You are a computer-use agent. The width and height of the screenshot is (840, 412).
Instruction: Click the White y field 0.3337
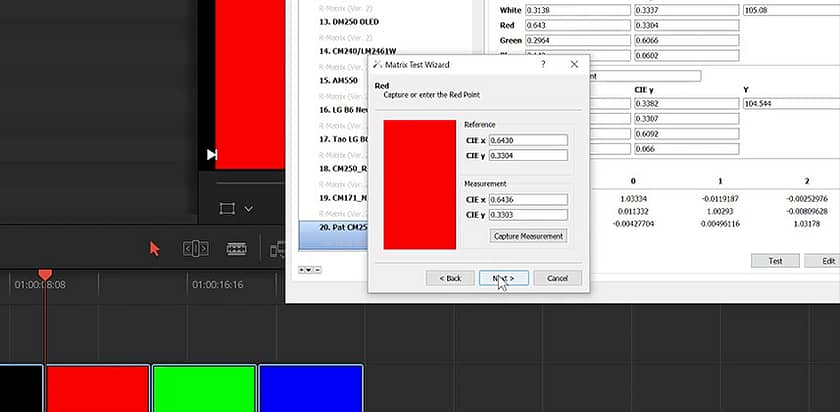click(687, 10)
